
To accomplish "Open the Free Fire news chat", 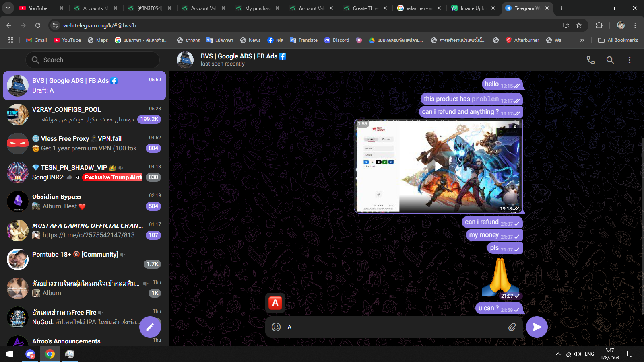I will click(x=85, y=317).
